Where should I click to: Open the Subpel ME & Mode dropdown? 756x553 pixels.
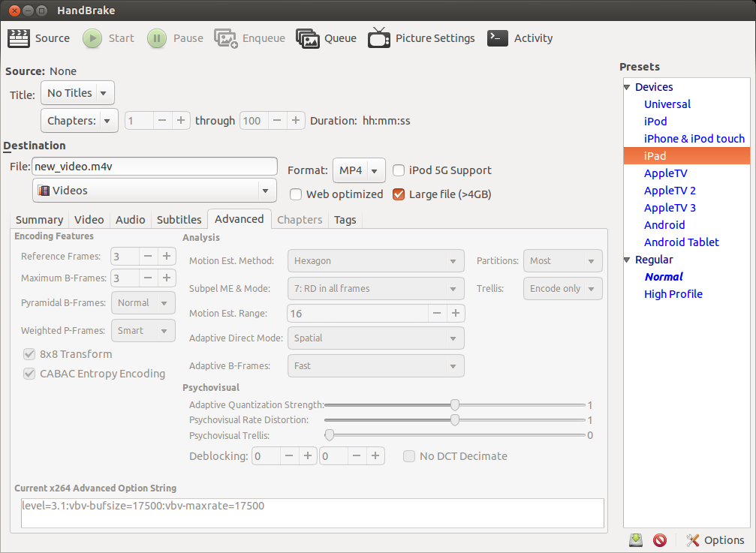pos(376,289)
